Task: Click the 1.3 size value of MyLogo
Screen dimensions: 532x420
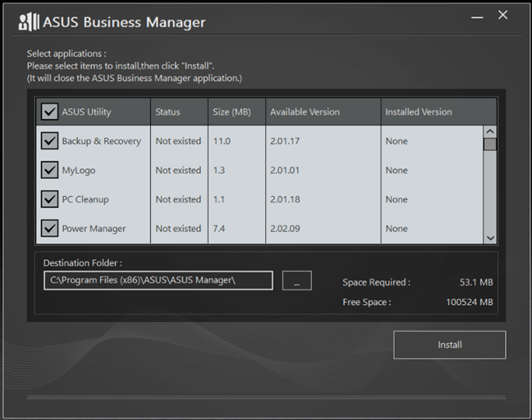Action: (x=218, y=170)
